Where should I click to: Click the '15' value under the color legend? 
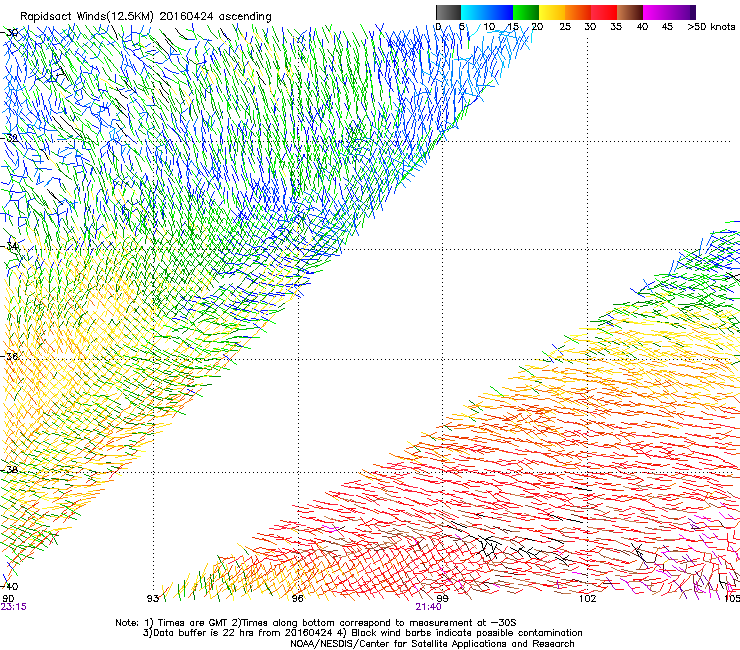point(513,27)
